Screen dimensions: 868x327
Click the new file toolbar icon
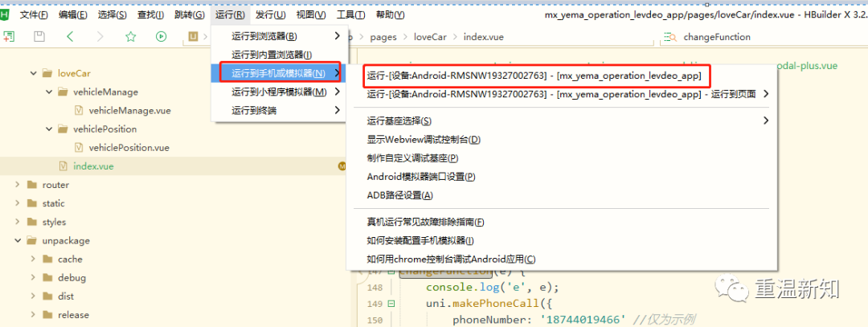tap(9, 36)
